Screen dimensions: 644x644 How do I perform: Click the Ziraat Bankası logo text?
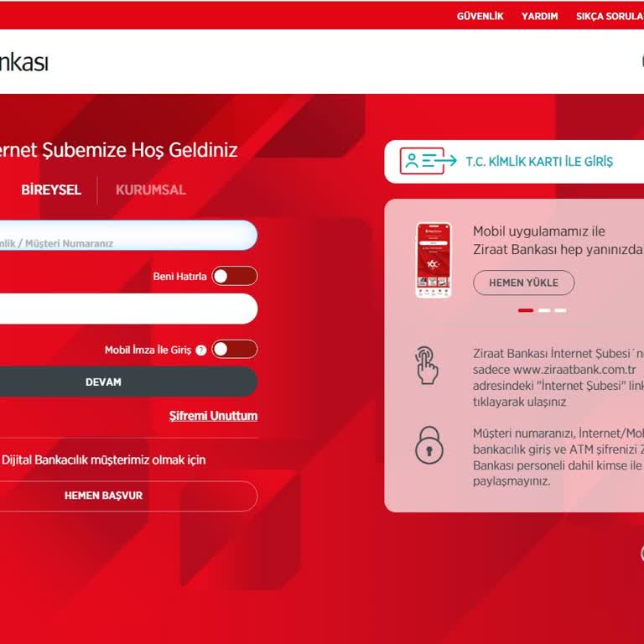click(23, 62)
